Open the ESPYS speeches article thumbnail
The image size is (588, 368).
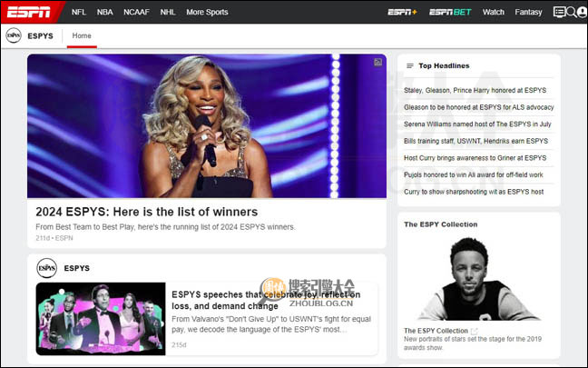pyautogui.click(x=101, y=319)
